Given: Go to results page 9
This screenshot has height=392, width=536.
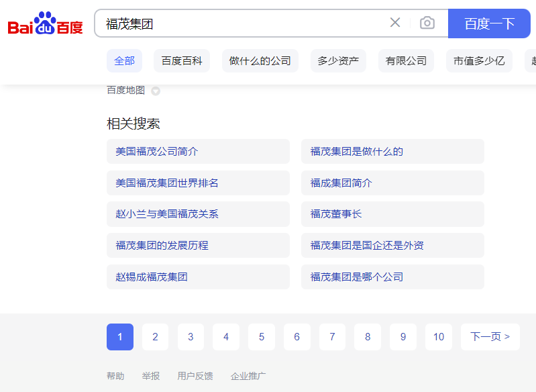Looking at the screenshot, I should [403, 337].
